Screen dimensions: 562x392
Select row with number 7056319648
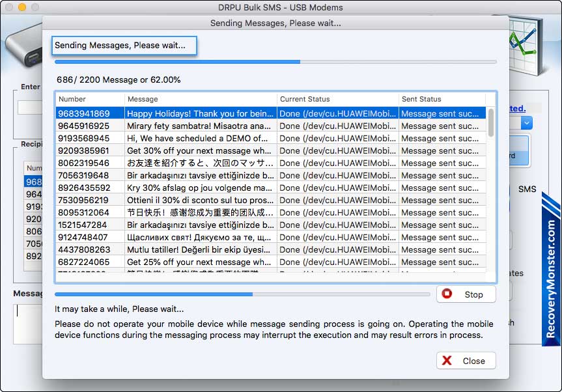point(271,176)
